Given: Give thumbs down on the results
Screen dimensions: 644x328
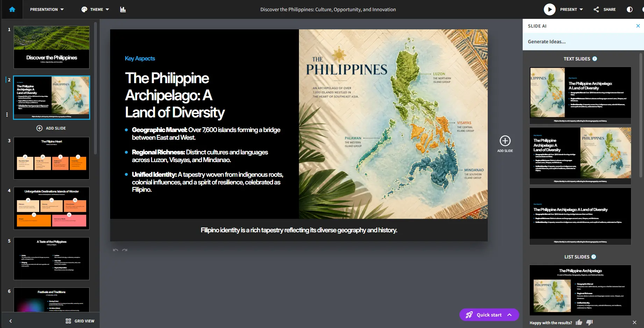Looking at the screenshot, I should click(589, 322).
